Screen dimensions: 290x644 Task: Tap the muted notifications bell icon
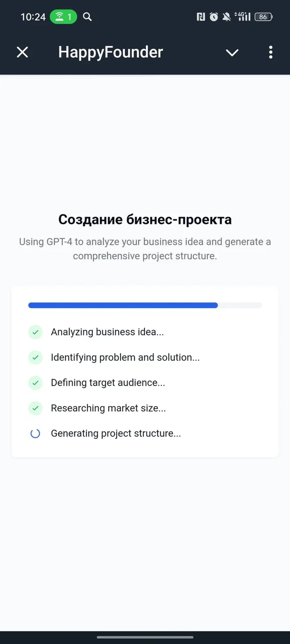point(227,16)
